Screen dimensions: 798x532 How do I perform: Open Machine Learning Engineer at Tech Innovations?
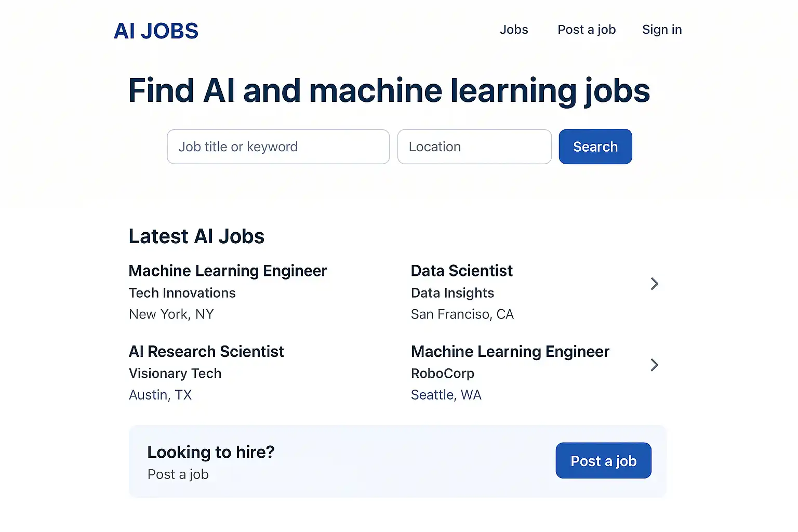tap(228, 271)
